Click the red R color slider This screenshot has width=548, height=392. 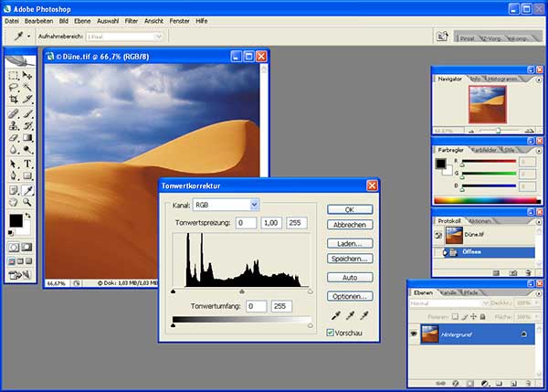click(x=489, y=162)
